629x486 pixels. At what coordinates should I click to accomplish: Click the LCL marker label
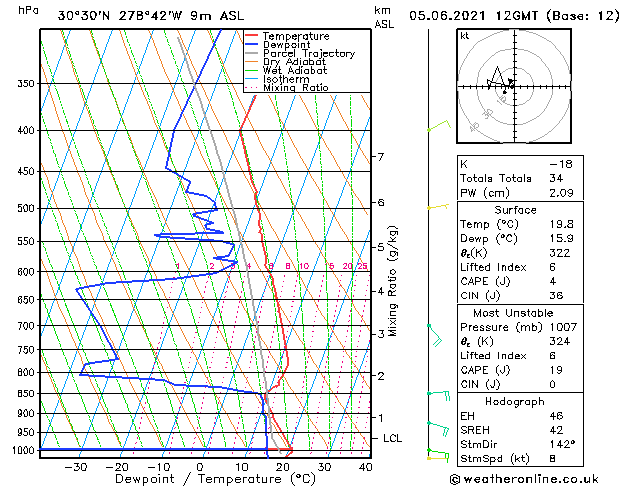(392, 438)
